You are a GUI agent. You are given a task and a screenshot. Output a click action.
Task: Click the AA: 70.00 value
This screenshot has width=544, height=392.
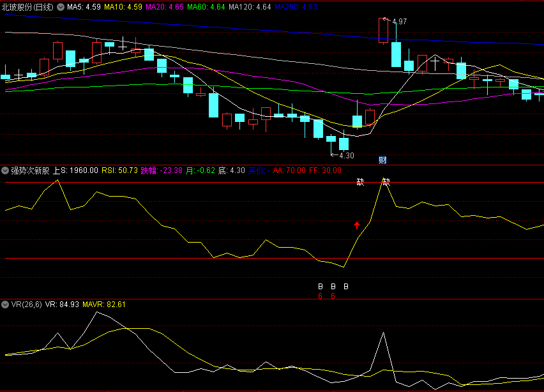289,170
